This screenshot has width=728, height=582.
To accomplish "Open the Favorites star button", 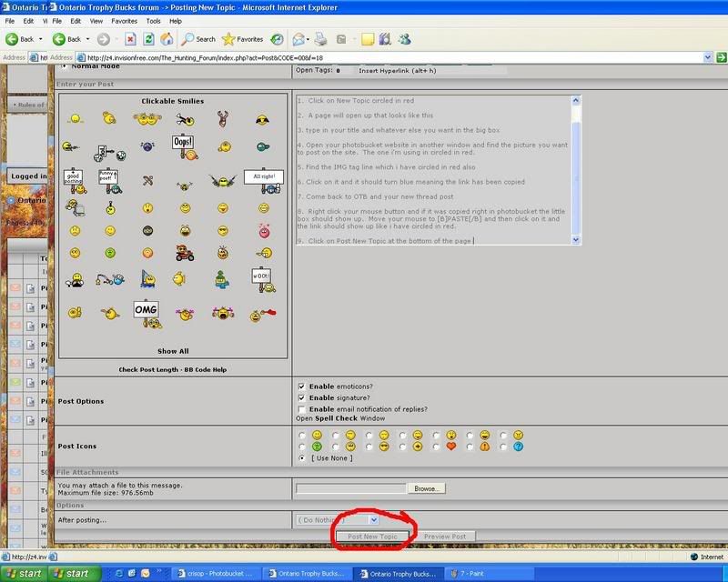I will point(243,39).
